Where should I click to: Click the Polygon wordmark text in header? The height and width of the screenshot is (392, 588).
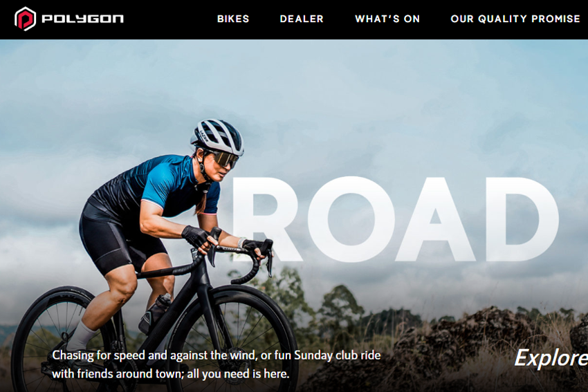click(82, 19)
